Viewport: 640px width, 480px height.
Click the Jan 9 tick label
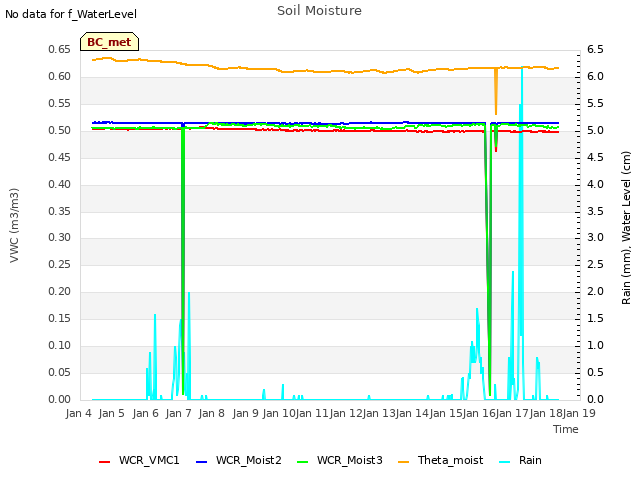point(245,413)
